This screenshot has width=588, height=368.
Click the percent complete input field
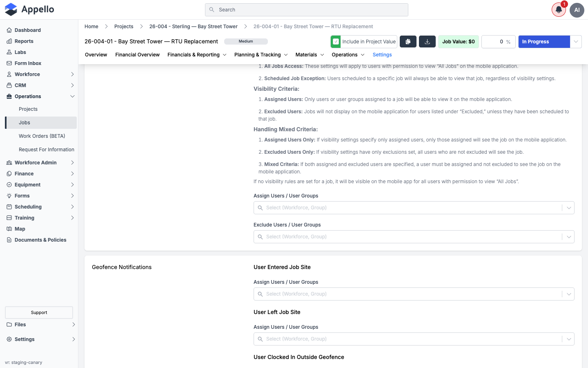coord(499,42)
